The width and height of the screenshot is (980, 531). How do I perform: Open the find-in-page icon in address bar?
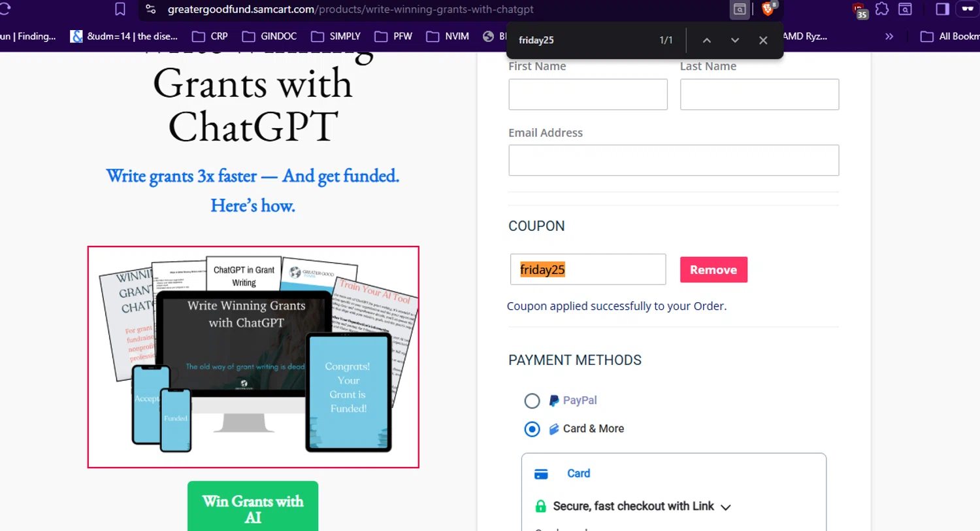739,9
